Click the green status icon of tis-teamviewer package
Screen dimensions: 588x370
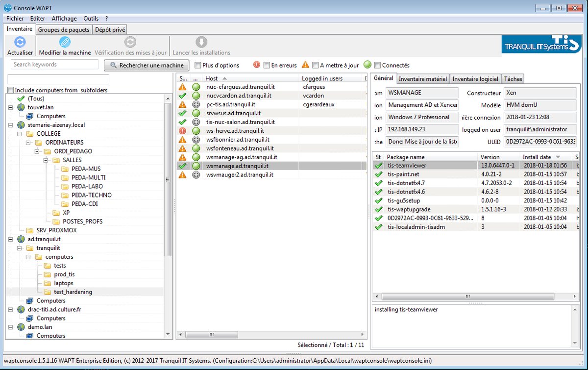378,166
